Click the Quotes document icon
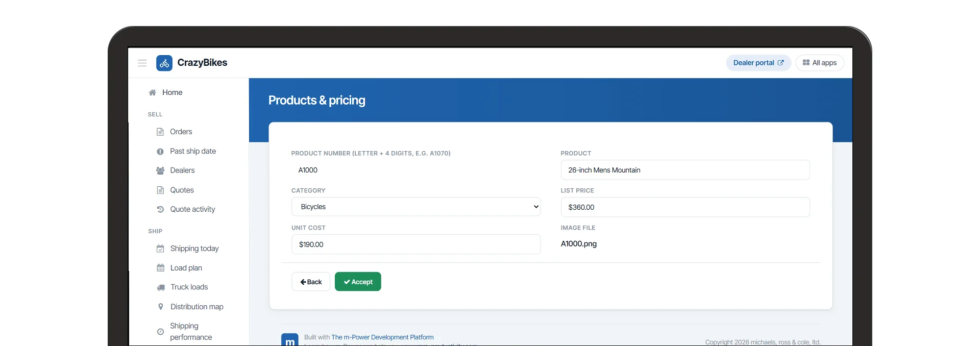This screenshot has height=346, width=980. [x=160, y=190]
